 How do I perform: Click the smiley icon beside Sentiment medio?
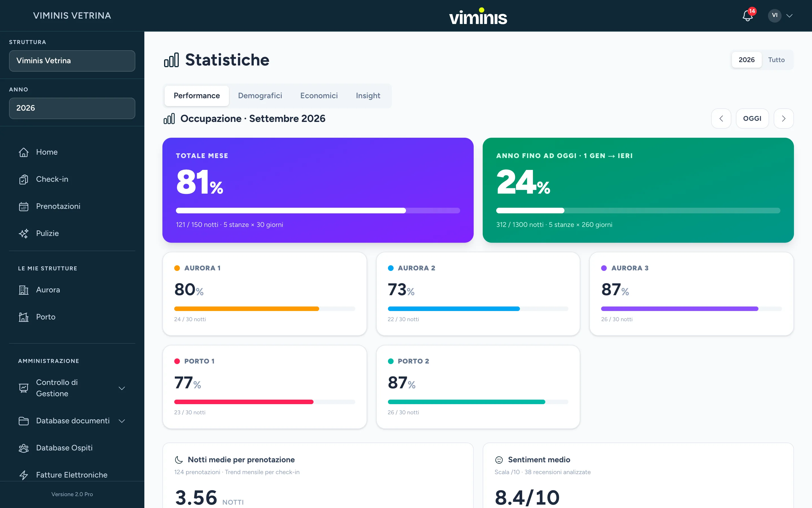(x=499, y=460)
